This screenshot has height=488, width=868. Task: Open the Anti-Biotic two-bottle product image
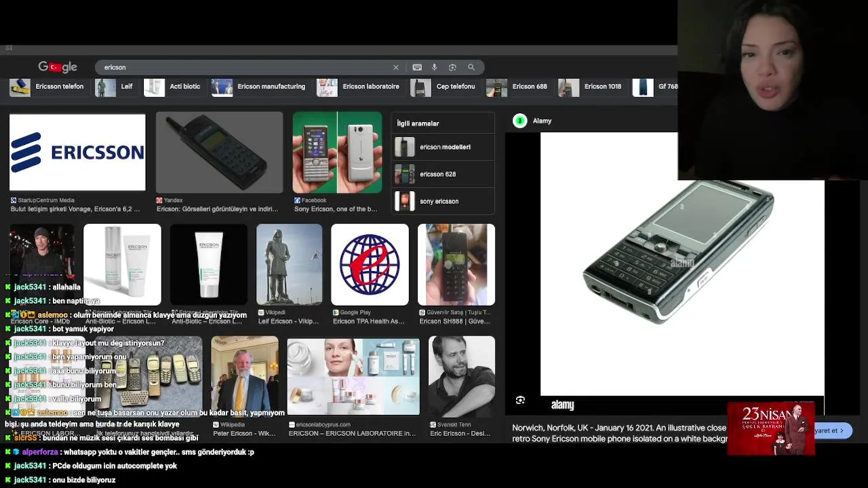point(122,264)
